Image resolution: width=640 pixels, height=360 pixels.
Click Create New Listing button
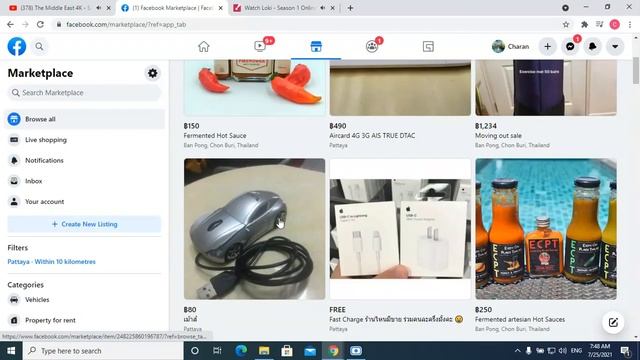(84, 224)
